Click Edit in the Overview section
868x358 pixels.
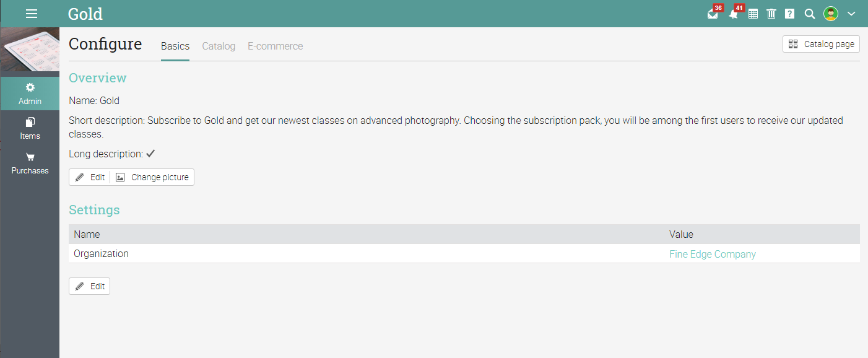click(x=90, y=177)
